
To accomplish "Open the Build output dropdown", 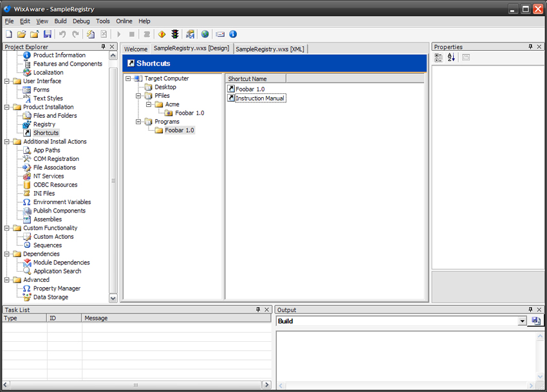I will point(522,321).
